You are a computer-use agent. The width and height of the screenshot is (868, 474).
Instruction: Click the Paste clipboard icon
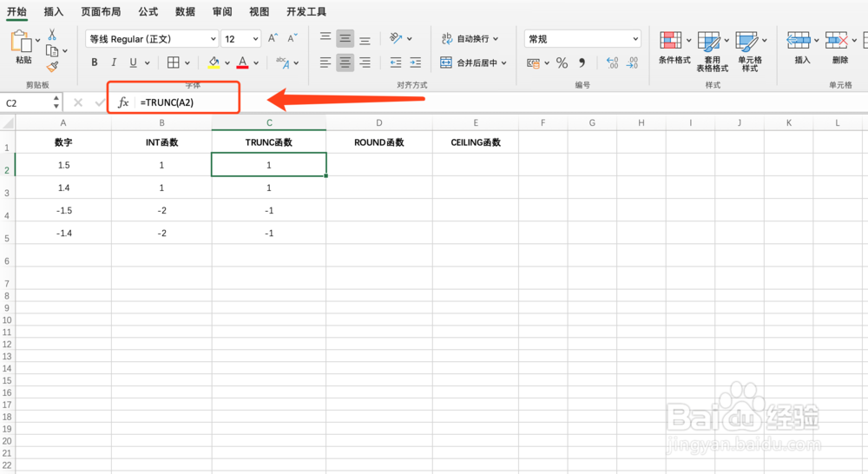pyautogui.click(x=21, y=42)
